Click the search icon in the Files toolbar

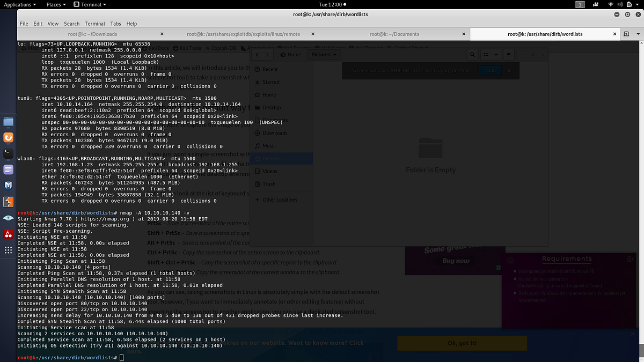coord(473,54)
